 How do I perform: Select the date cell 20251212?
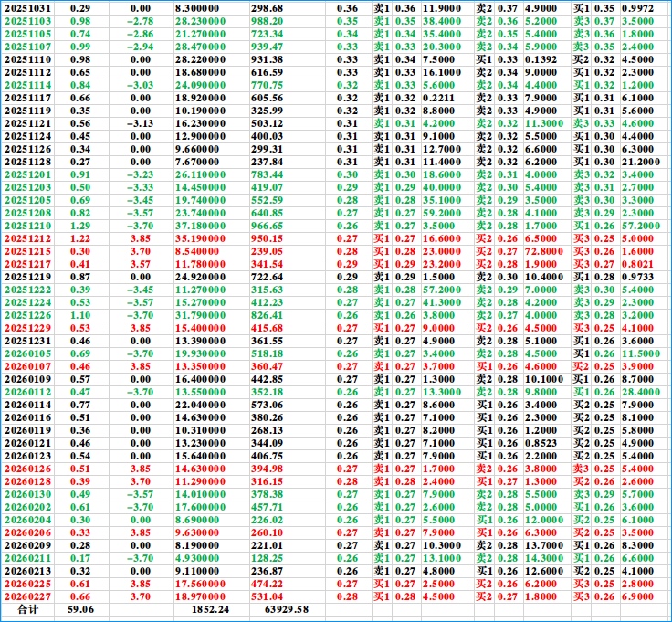click(x=27, y=238)
